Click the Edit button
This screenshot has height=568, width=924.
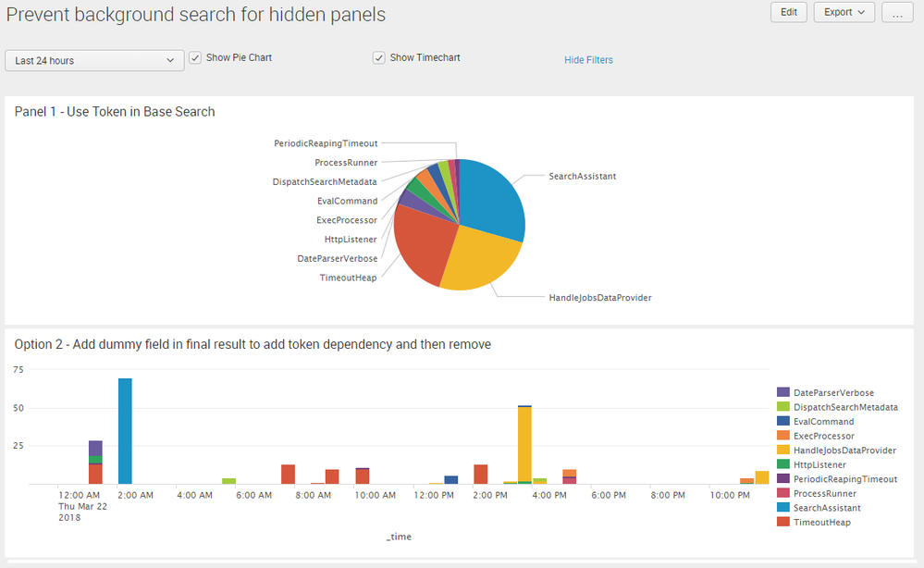coord(788,12)
